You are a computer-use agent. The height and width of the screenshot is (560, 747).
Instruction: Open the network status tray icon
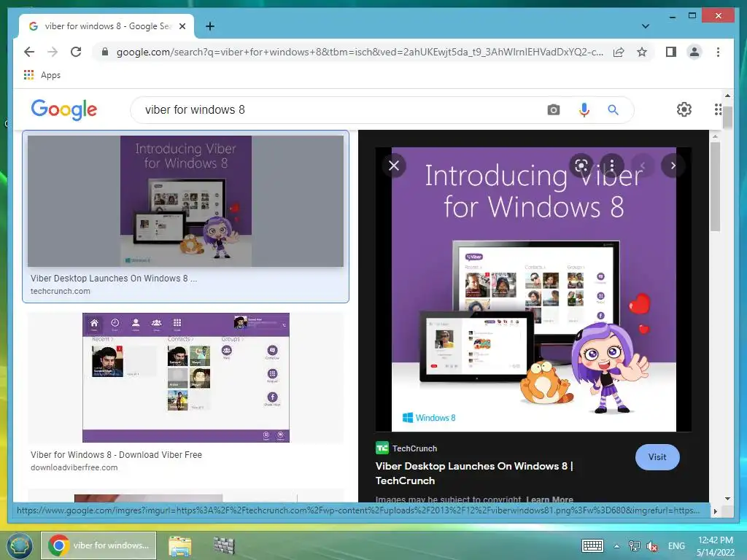pos(634,546)
